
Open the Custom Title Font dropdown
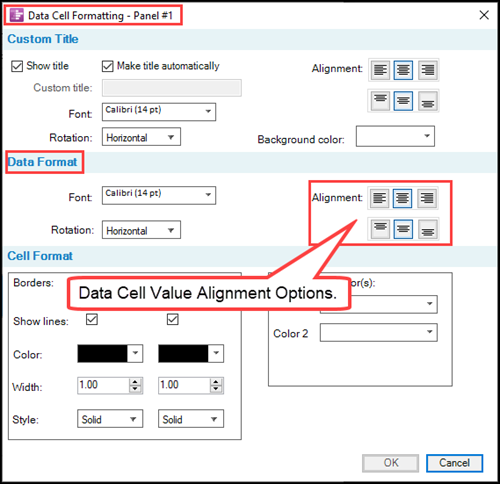coord(159,112)
